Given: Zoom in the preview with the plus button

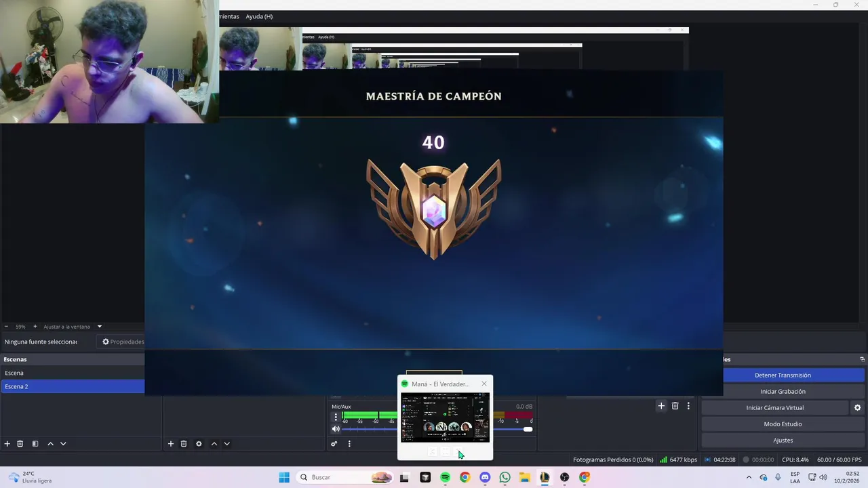Looking at the screenshot, I should [x=35, y=327].
